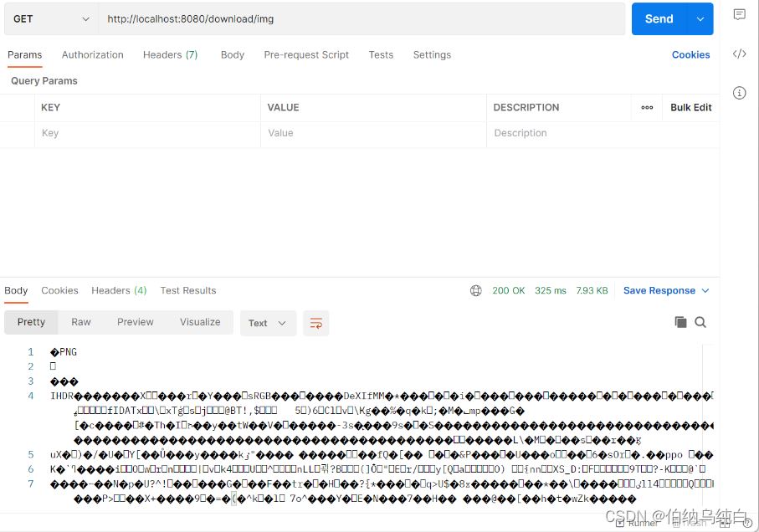The image size is (759, 532).
Task: Open the Cookies link
Action: [690, 54]
